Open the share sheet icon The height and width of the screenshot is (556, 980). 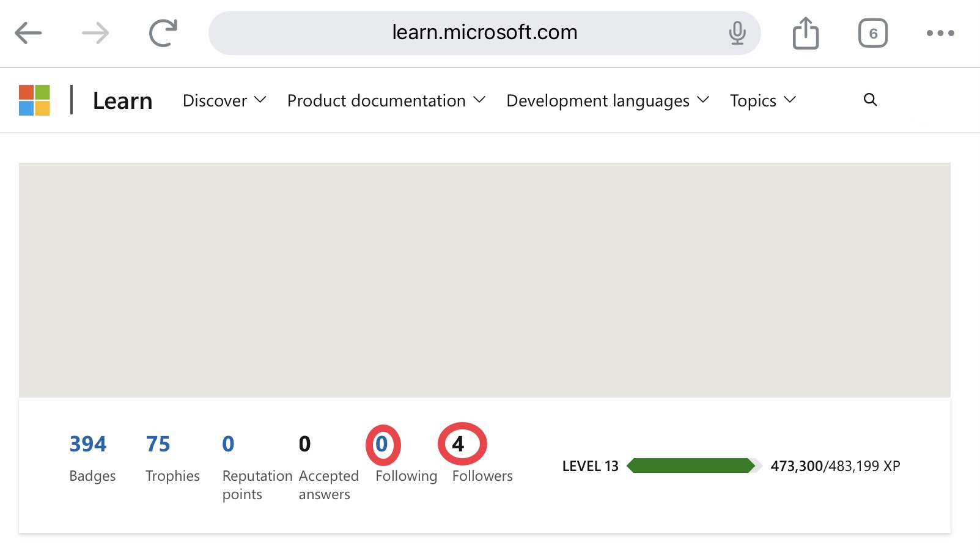[x=806, y=33]
